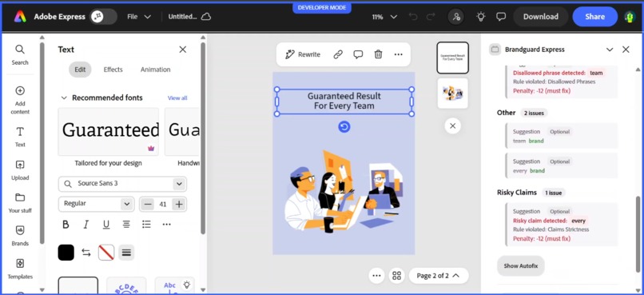Screen dimensions: 644x295
Task: Click the outline thickness lines icon
Action: [126, 253]
